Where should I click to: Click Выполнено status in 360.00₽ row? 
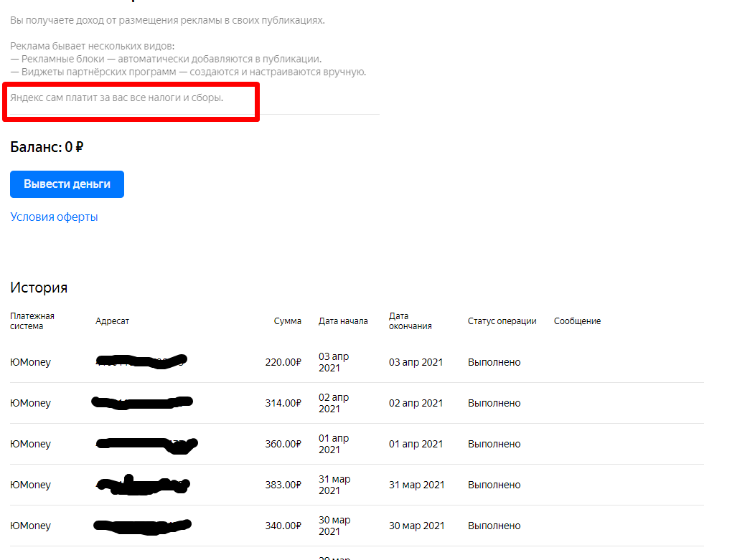pos(494,444)
